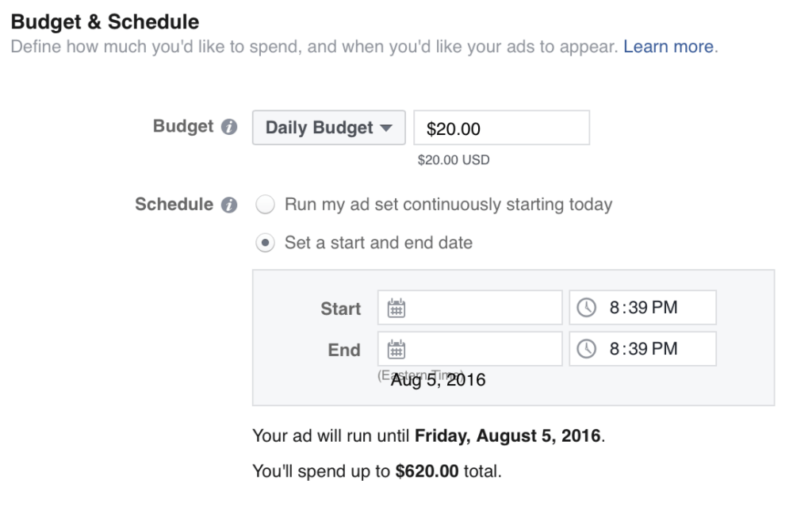Click the End time clock icon
The width and height of the screenshot is (812, 522).
coord(586,349)
